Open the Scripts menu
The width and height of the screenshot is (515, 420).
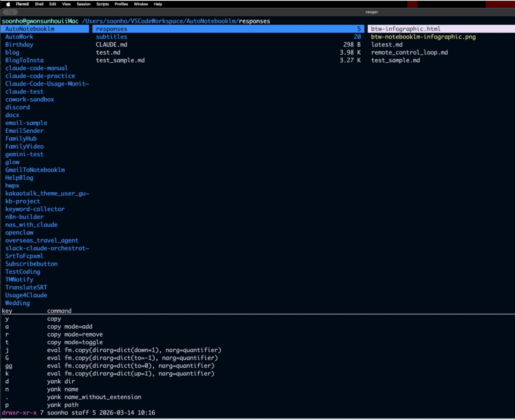coord(102,4)
